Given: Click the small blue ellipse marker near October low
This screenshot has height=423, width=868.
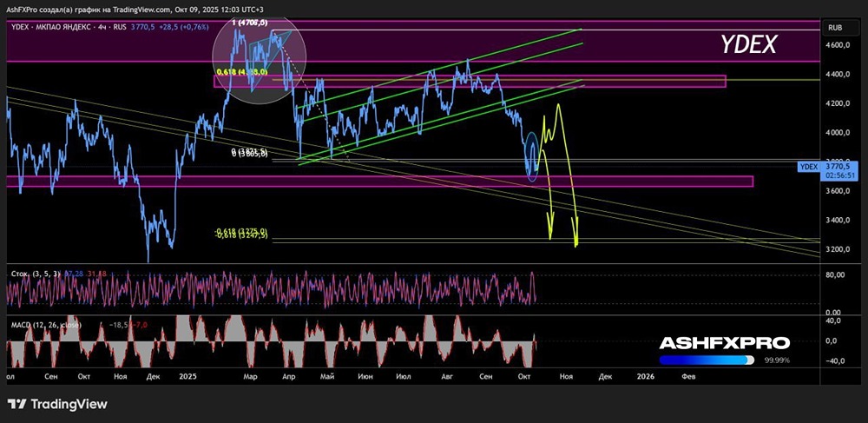Looking at the screenshot, I should pyautogui.click(x=532, y=158).
